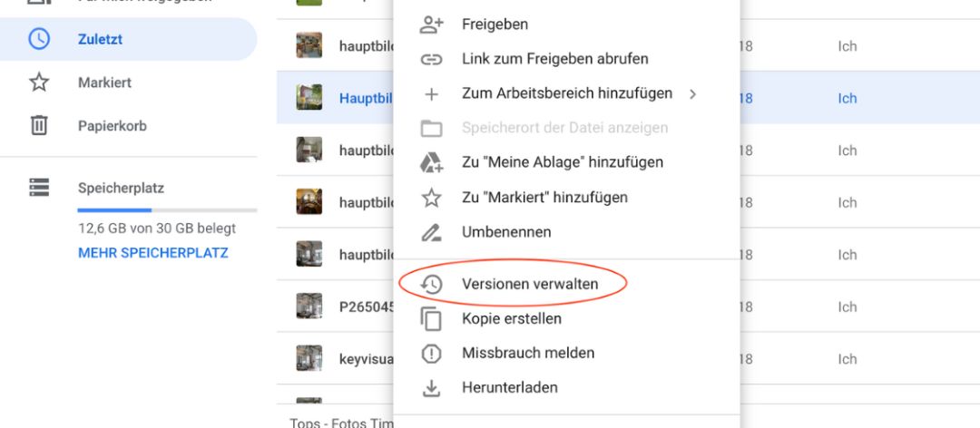Click the storage usage progress bar

point(167,210)
